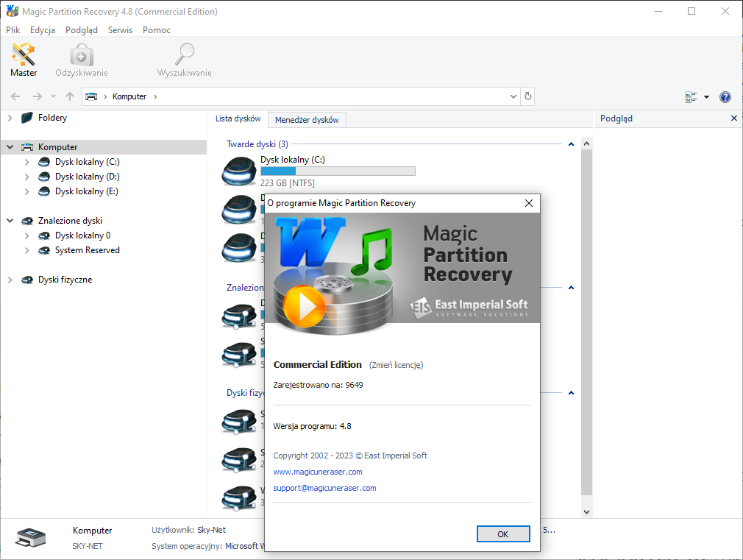Image resolution: width=743 pixels, height=560 pixels.
Task: Confirm the About dialog with OK
Action: pyautogui.click(x=502, y=534)
